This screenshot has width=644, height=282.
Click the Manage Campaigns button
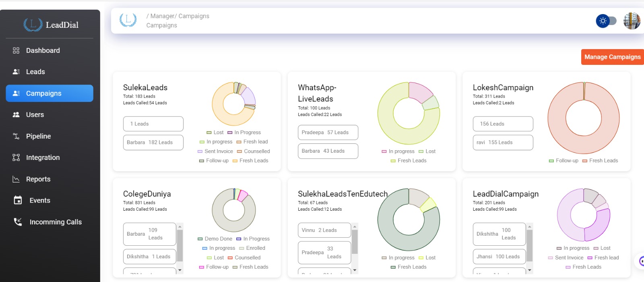pos(613,57)
